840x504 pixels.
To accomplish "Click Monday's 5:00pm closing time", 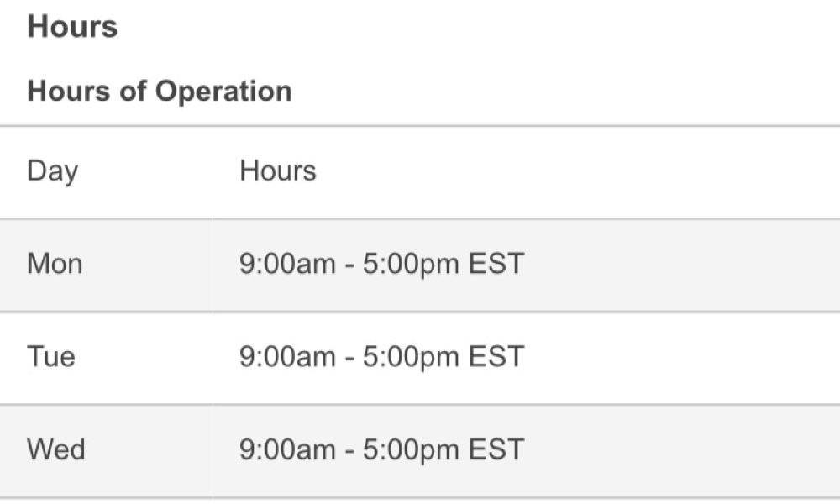I will [x=411, y=265].
